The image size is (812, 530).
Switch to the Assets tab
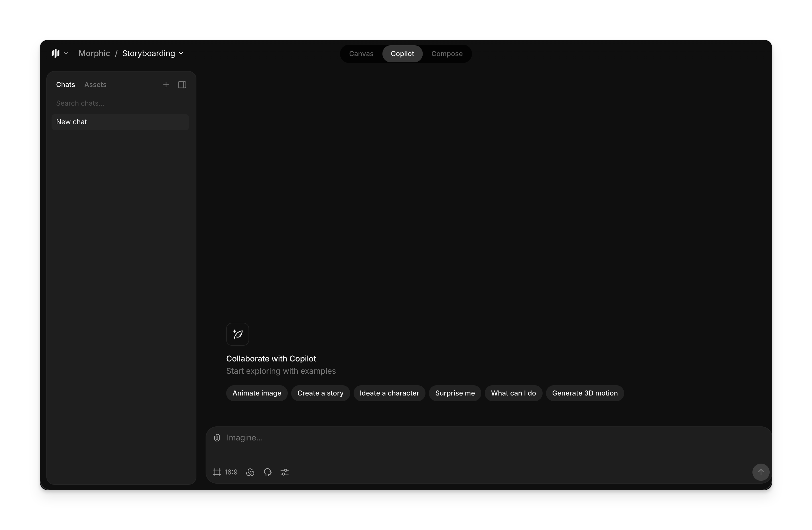click(95, 85)
